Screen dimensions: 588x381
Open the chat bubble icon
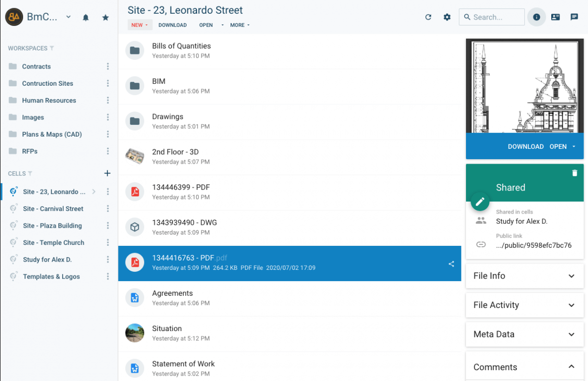[x=574, y=17]
